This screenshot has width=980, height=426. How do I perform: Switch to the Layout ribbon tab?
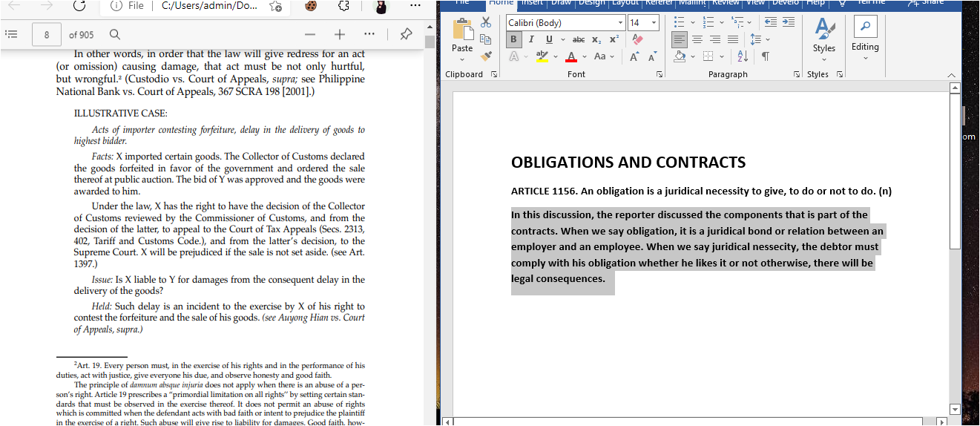point(625,3)
